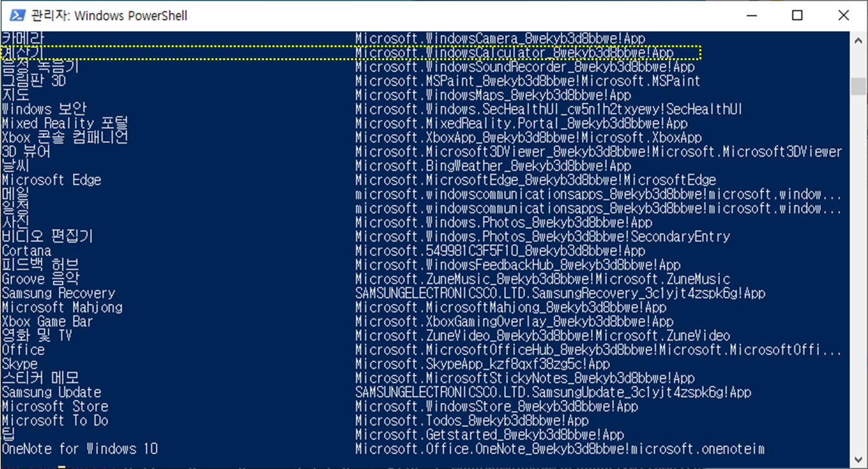
Task: Click 'Microsoft.WindowsStore' app ID text
Action: (x=497, y=407)
